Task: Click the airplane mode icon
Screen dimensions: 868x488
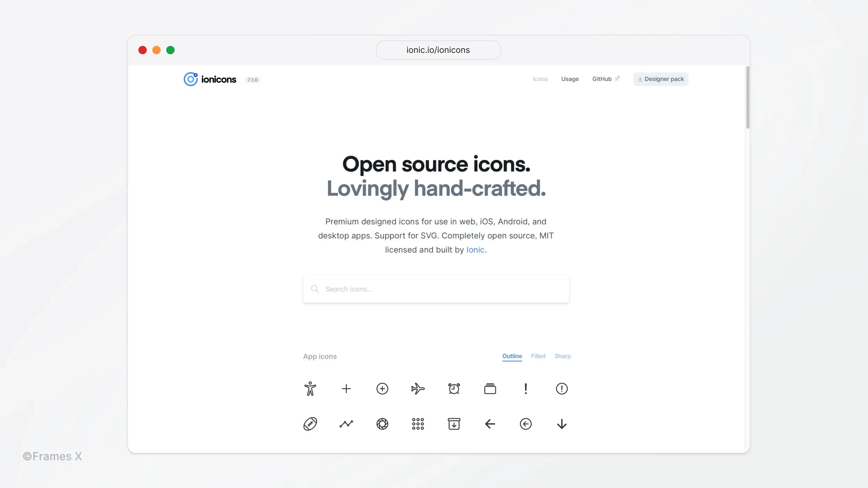Action: [418, 389]
